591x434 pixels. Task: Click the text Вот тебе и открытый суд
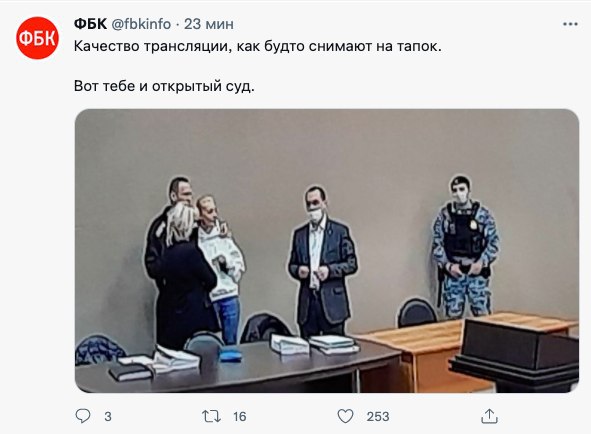[x=164, y=86]
